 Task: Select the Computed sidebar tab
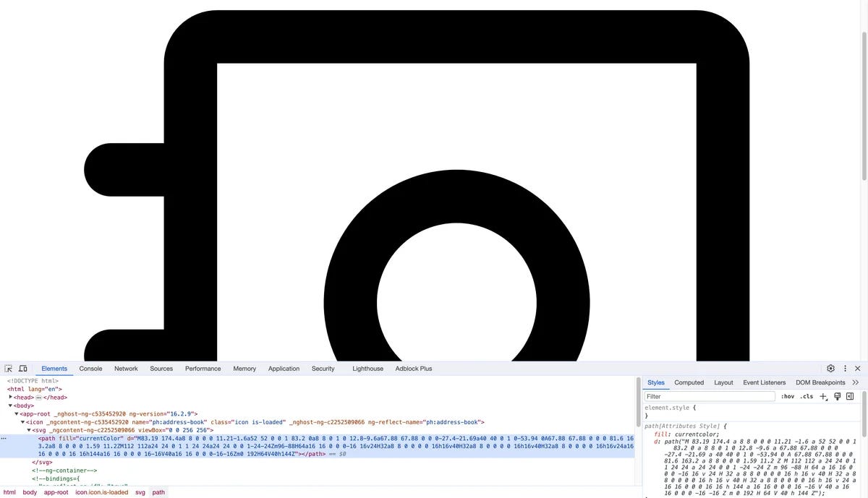(689, 382)
